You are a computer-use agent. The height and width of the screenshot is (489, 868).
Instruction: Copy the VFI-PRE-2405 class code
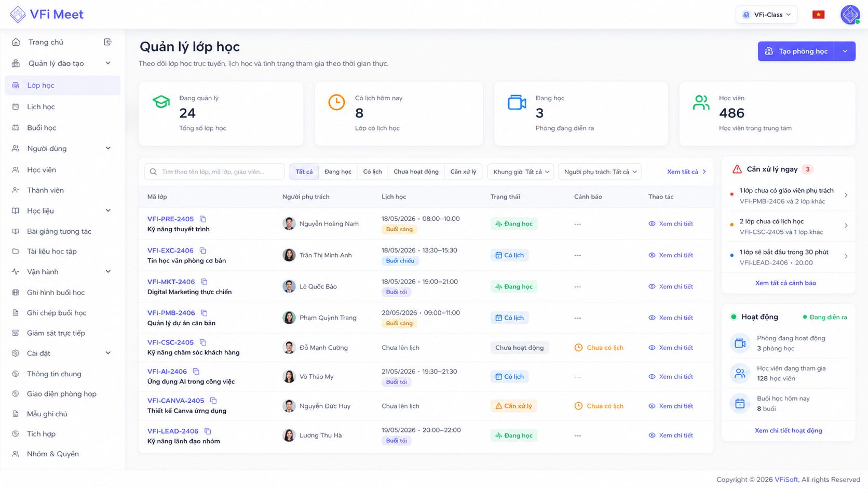[203, 219]
